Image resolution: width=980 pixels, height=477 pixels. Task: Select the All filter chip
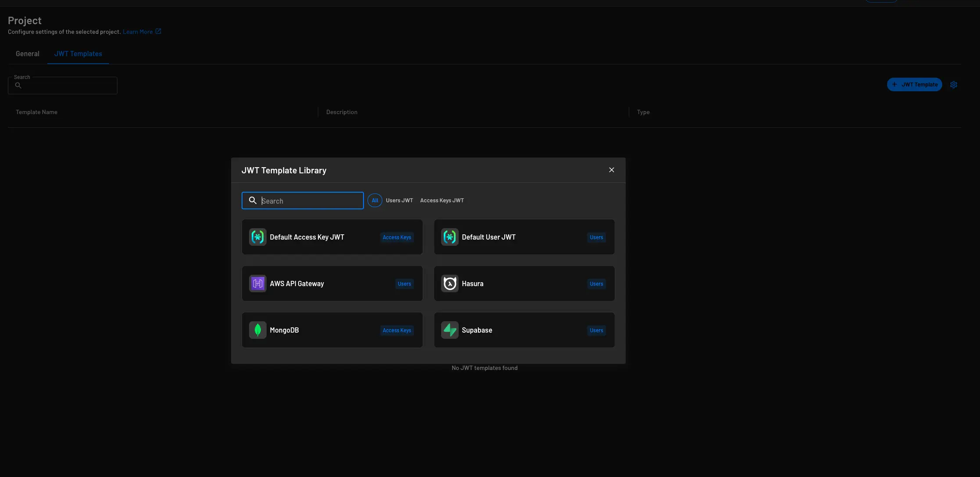(x=375, y=201)
